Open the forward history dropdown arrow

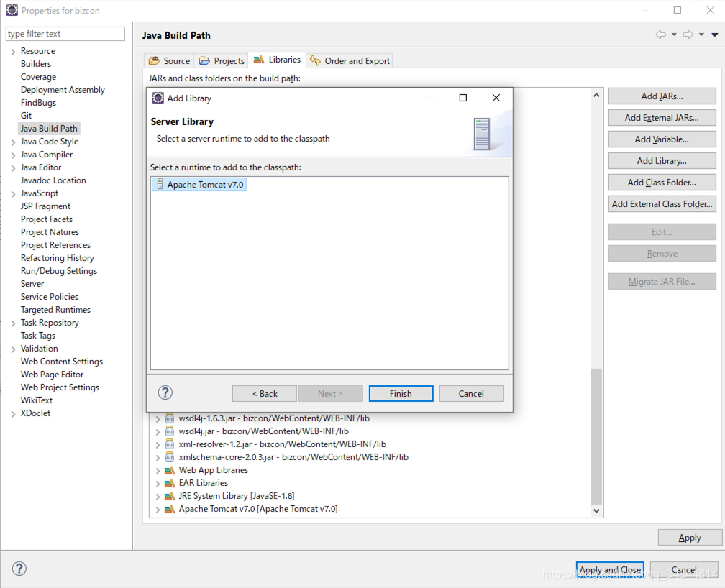point(701,35)
